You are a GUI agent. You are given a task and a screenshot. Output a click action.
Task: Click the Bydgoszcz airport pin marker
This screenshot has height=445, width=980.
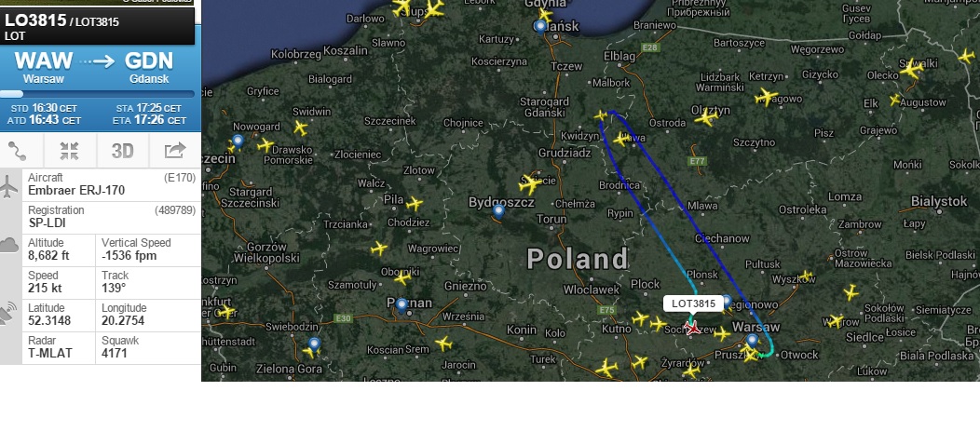[x=498, y=211]
